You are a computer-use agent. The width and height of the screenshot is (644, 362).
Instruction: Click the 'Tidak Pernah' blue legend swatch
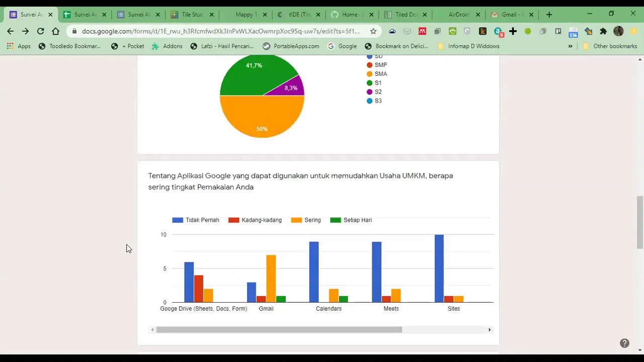177,220
